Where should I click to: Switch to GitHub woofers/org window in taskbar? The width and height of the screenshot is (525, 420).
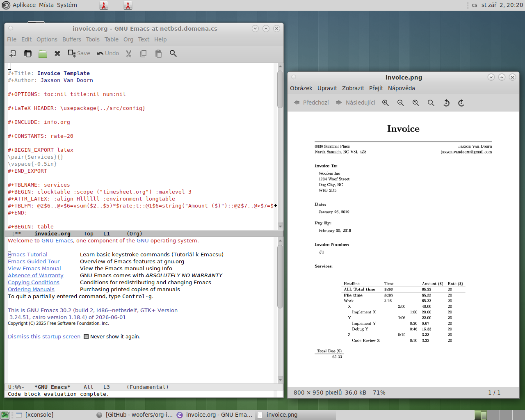pos(135,415)
